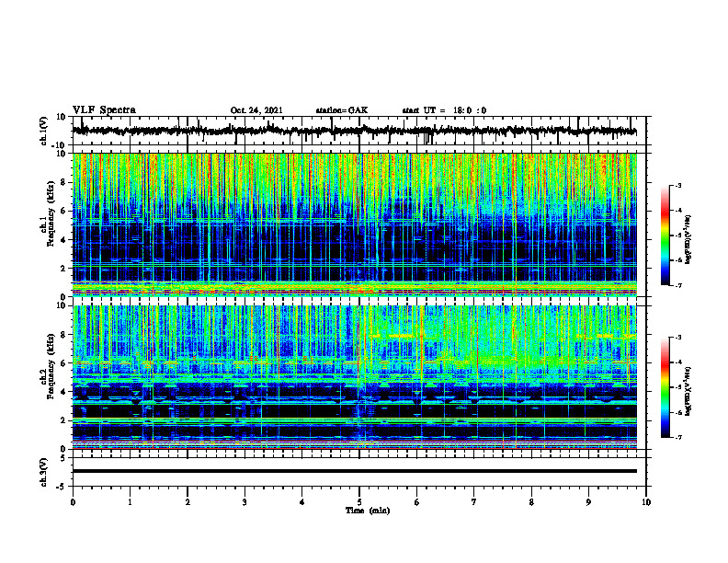This screenshot has height=563, width=728.
Task: Click the "-3" label on ch.1 color bar
Action: tap(677, 186)
